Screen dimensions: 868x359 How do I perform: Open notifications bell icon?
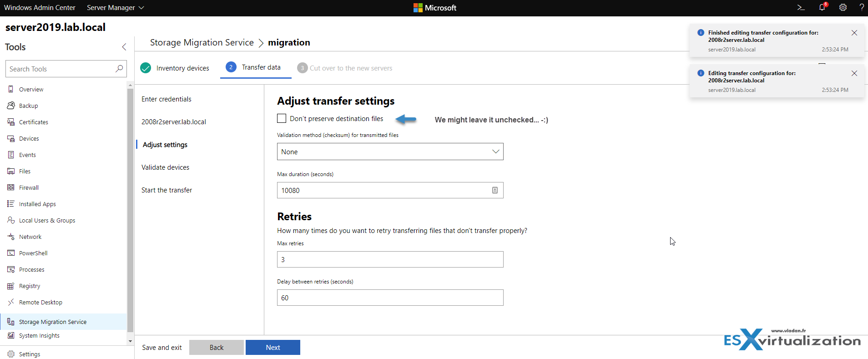pos(822,7)
